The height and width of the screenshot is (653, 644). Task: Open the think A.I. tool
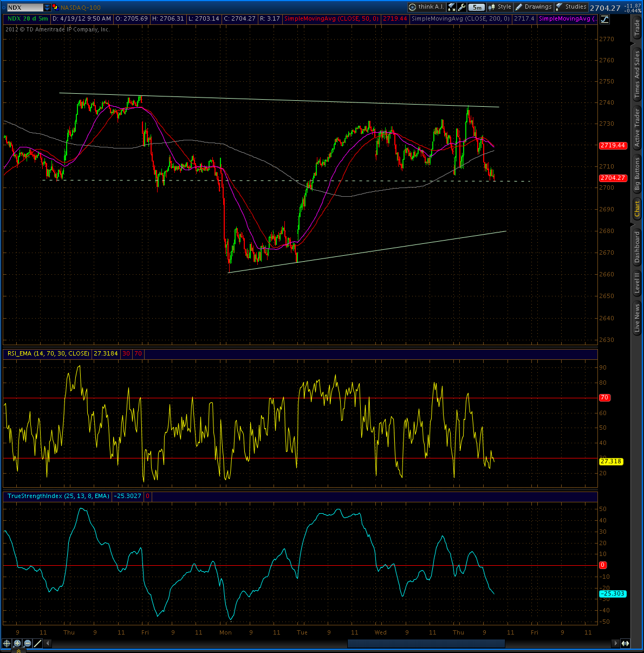427,7
